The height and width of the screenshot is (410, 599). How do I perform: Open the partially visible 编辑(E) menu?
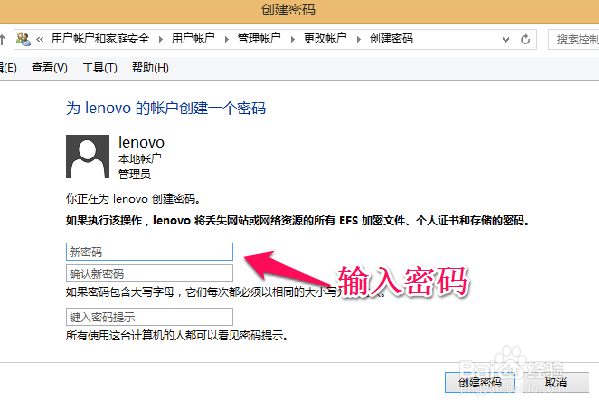click(x=8, y=68)
